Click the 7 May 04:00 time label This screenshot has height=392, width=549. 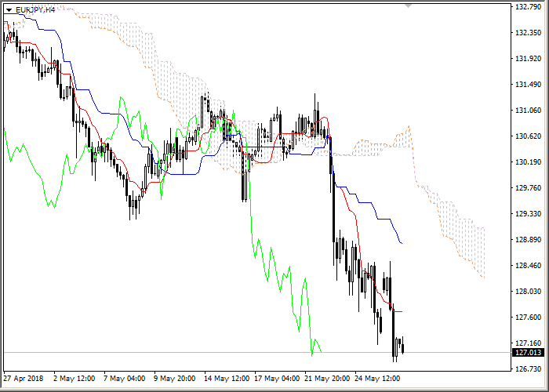coord(125,379)
